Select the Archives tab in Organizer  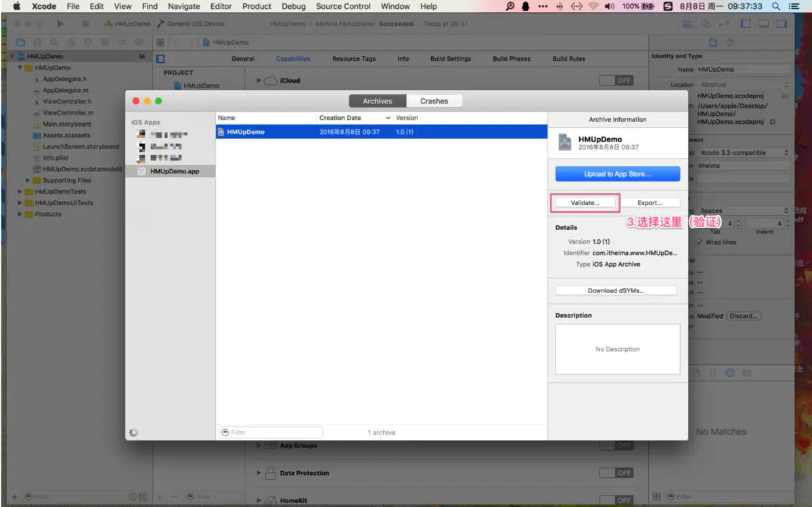point(378,101)
